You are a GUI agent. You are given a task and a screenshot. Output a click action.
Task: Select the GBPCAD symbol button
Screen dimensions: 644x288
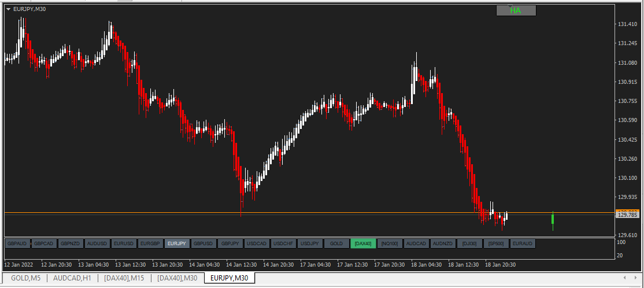tap(44, 243)
